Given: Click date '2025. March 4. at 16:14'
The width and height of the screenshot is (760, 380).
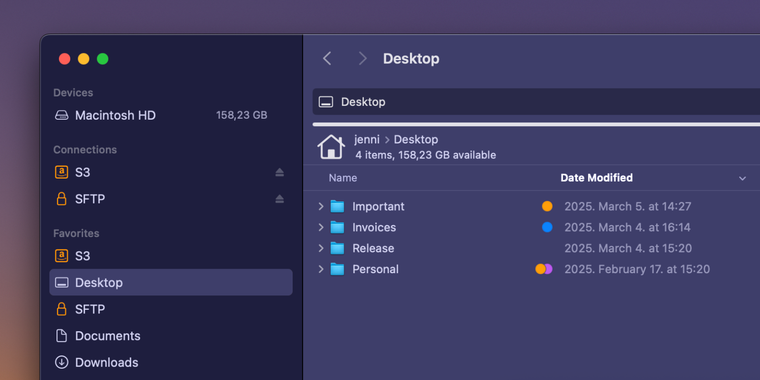Looking at the screenshot, I should pos(628,227).
